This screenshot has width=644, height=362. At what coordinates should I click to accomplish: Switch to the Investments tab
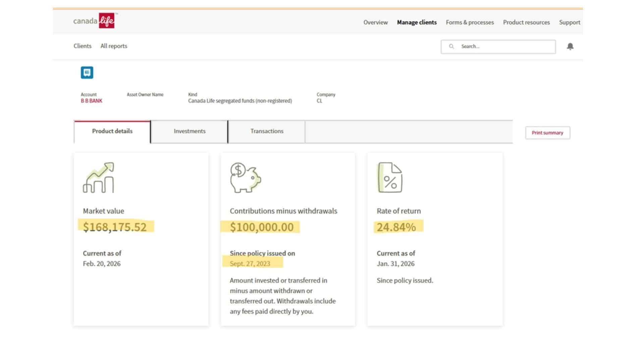pyautogui.click(x=189, y=131)
